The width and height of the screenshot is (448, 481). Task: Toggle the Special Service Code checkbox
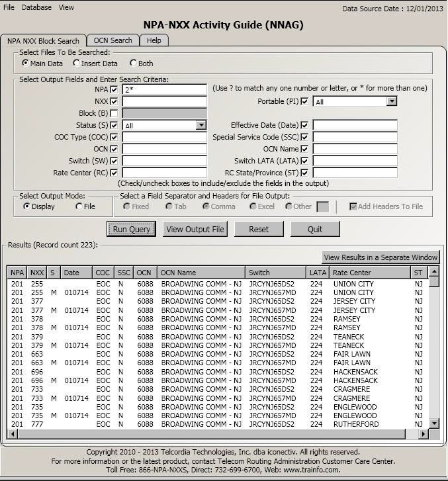(304, 137)
